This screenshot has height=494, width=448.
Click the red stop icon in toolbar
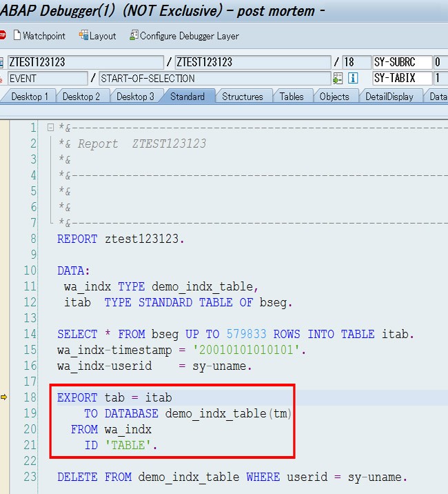click(x=3, y=35)
